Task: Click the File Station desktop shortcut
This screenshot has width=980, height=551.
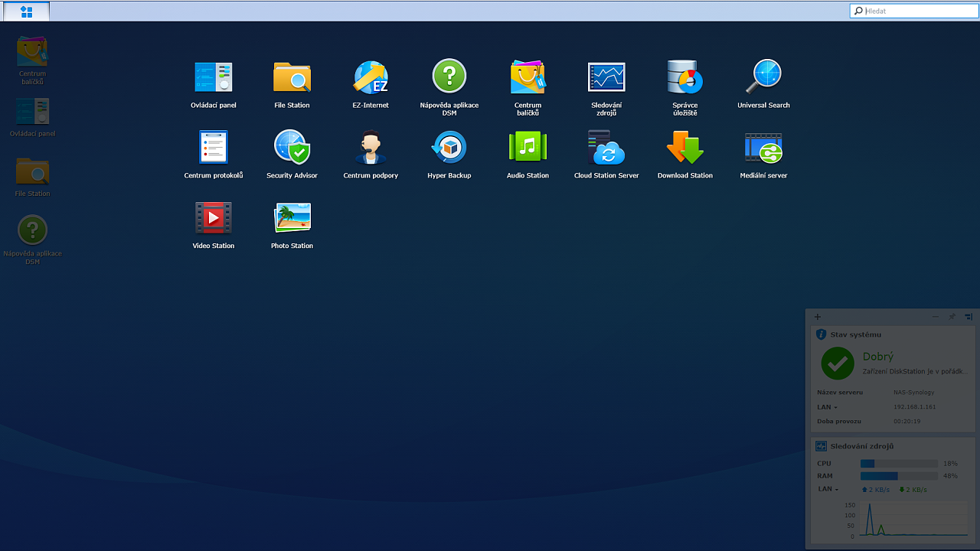Action: pos(32,171)
